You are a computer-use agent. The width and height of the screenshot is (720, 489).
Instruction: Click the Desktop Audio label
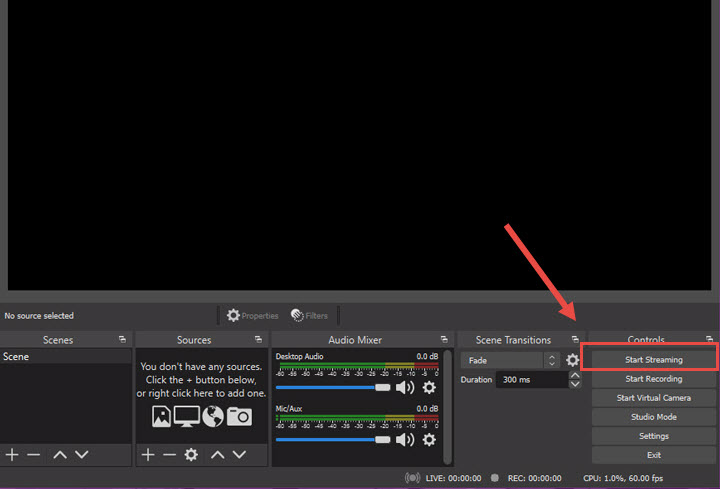[299, 356]
